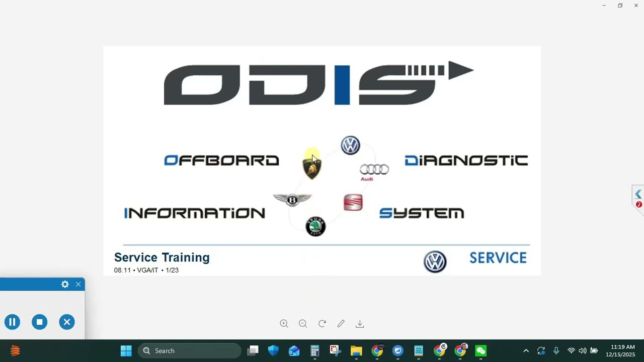Open Chrome window with G profile badge
The height and width of the screenshot is (362, 644).
click(x=440, y=351)
